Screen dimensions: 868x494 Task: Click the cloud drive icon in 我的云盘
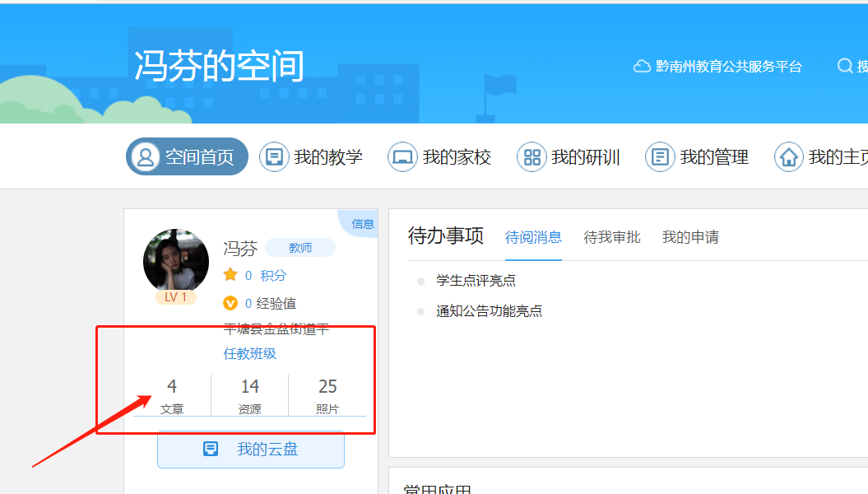pos(211,449)
